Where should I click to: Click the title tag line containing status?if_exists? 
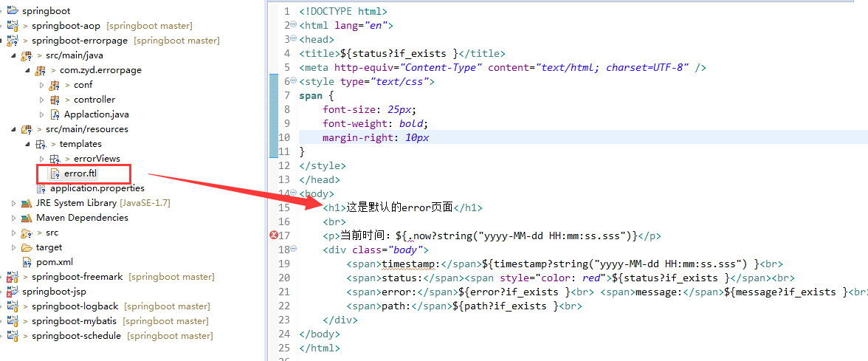point(402,53)
